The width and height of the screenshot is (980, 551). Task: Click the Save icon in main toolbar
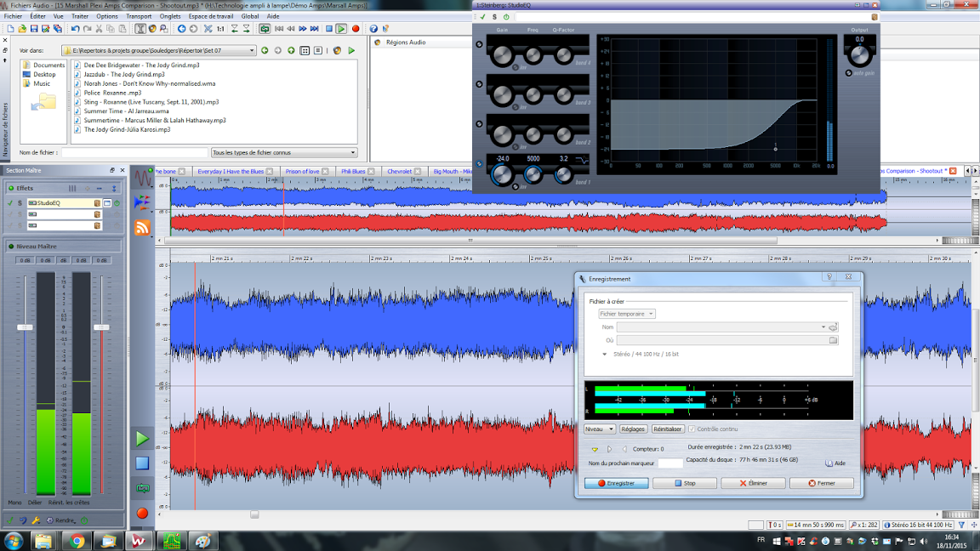34,29
